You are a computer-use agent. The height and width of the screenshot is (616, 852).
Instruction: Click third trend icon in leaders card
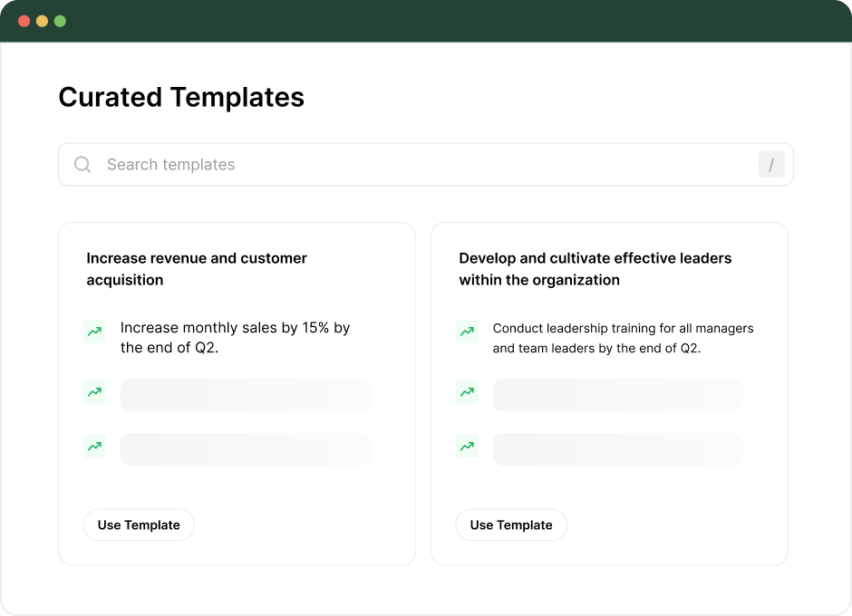point(467,446)
